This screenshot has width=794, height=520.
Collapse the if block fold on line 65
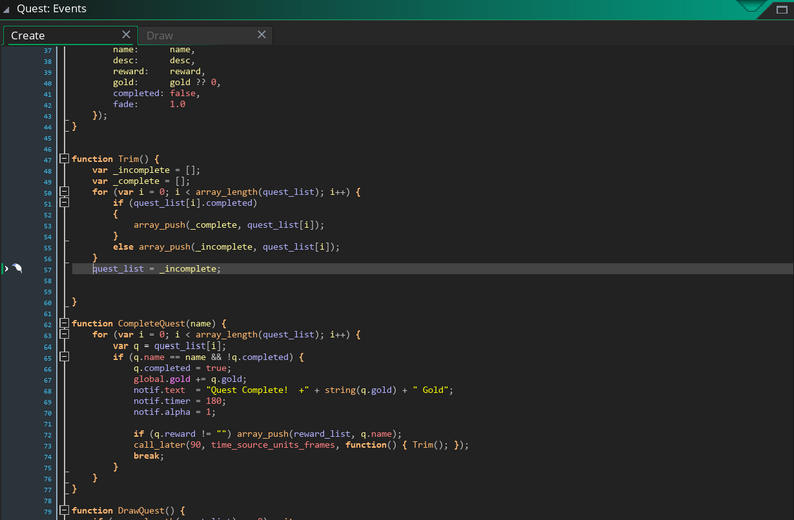pos(64,356)
